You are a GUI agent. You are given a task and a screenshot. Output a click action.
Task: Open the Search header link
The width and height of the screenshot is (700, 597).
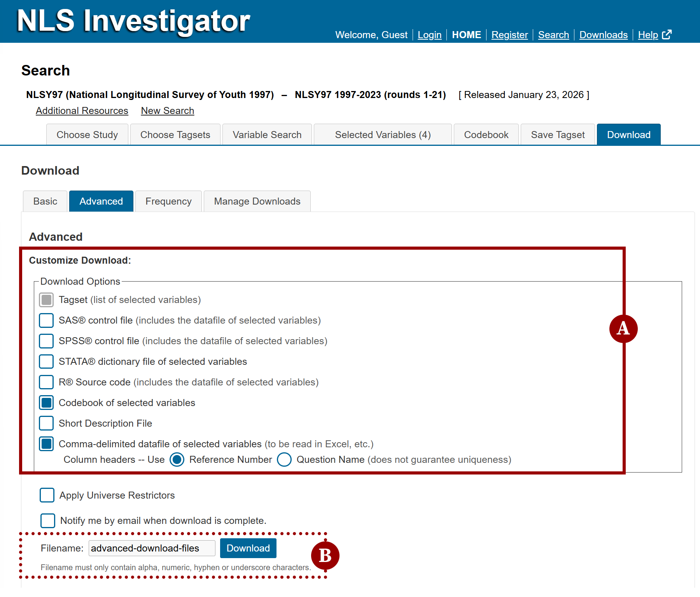click(553, 35)
